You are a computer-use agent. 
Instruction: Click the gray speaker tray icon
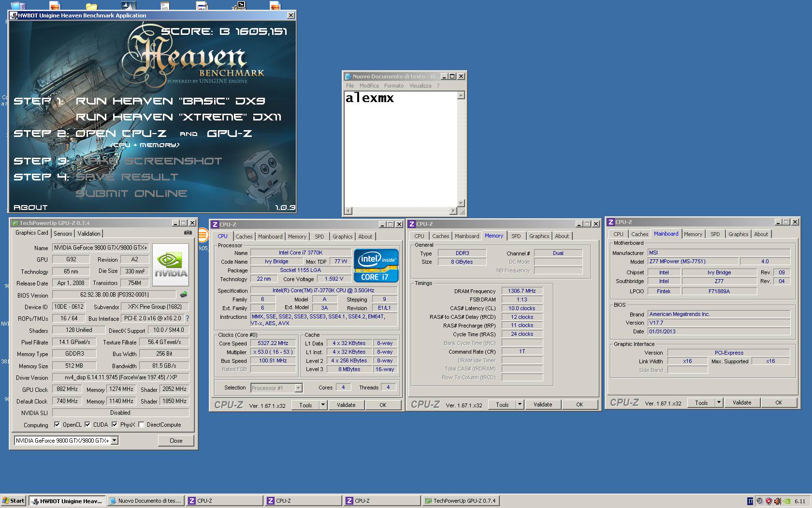759,501
